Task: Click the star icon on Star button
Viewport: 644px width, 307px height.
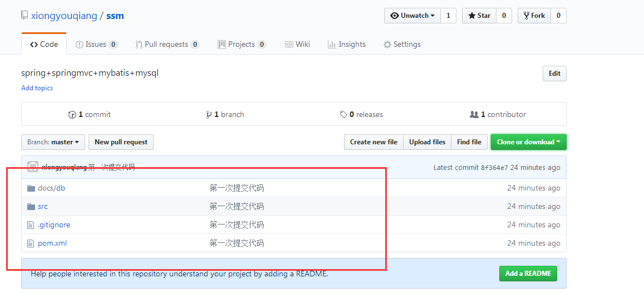Action: (472, 16)
